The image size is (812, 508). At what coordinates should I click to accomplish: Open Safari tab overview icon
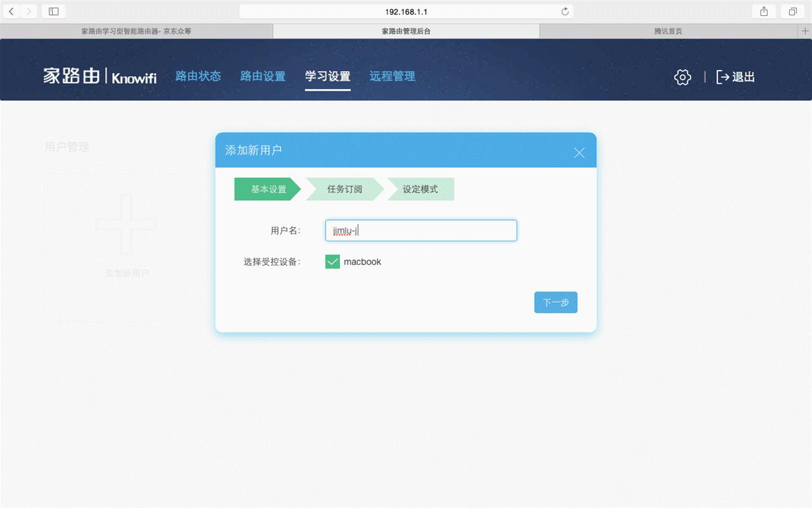(x=792, y=11)
